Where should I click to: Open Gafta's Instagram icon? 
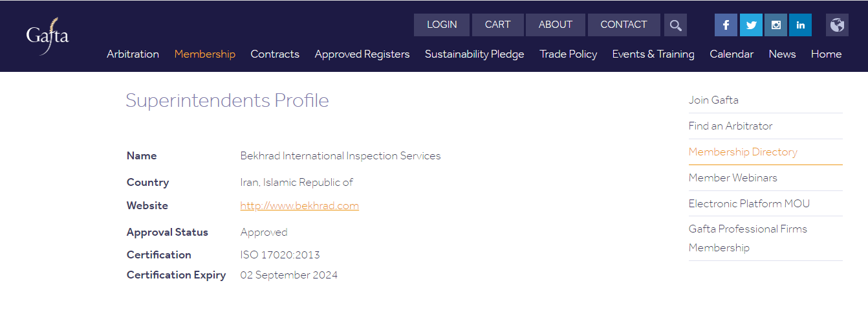[x=776, y=25]
